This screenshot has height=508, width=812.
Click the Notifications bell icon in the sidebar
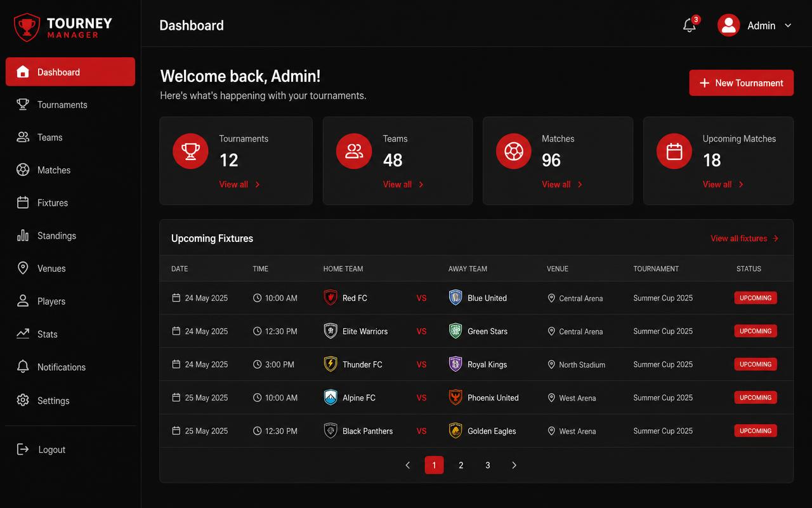pyautogui.click(x=23, y=367)
